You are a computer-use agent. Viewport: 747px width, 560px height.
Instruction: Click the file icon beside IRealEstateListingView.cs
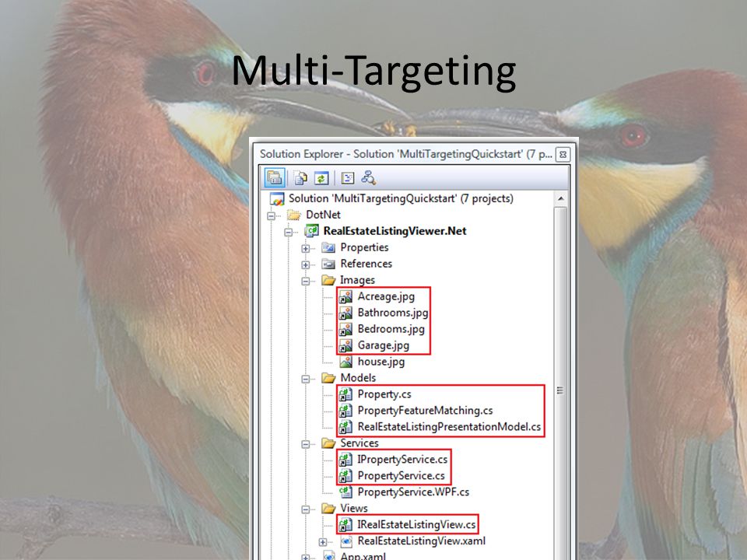click(x=345, y=525)
